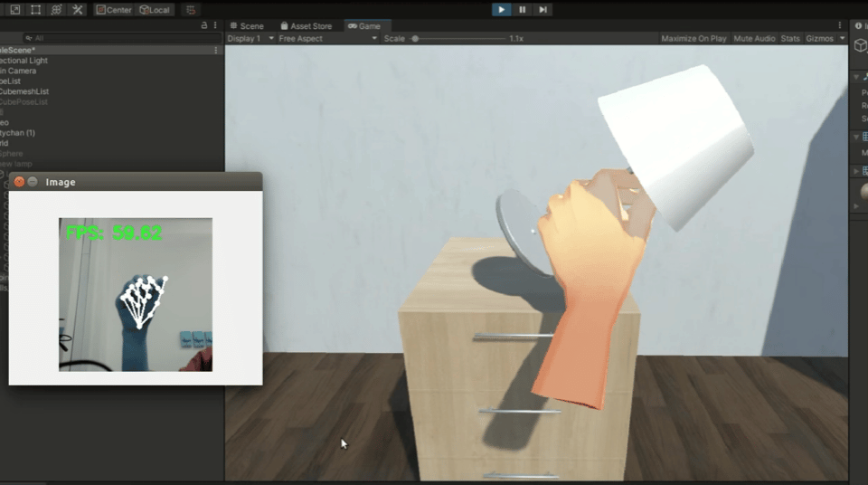Click the Stats button
Screen dimensions: 868x485
[789, 39]
